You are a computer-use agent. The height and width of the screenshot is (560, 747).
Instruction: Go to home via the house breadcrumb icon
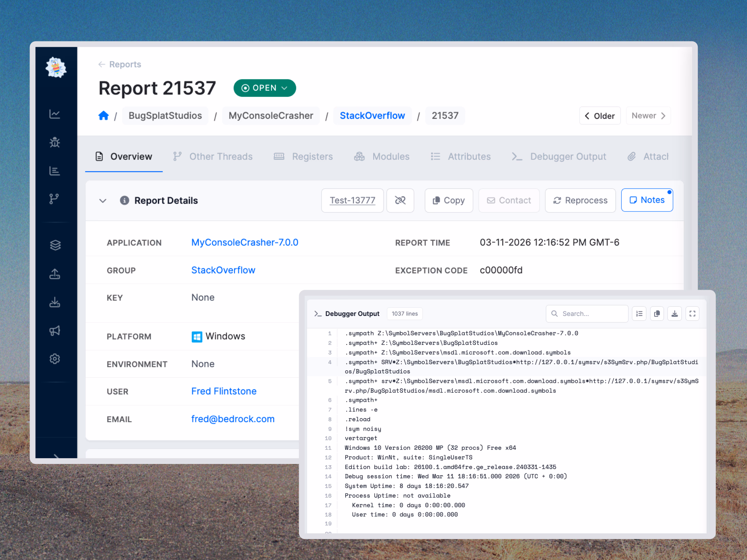104,116
